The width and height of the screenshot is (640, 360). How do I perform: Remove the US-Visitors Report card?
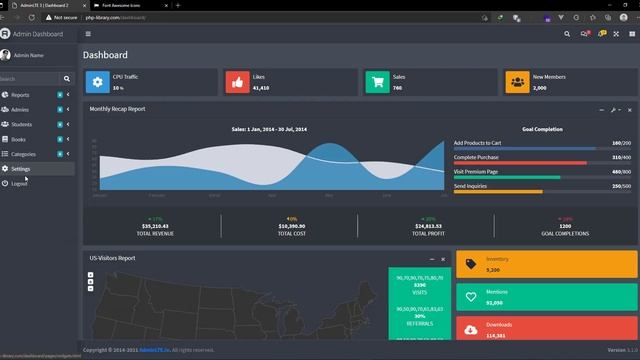pyautogui.click(x=443, y=259)
